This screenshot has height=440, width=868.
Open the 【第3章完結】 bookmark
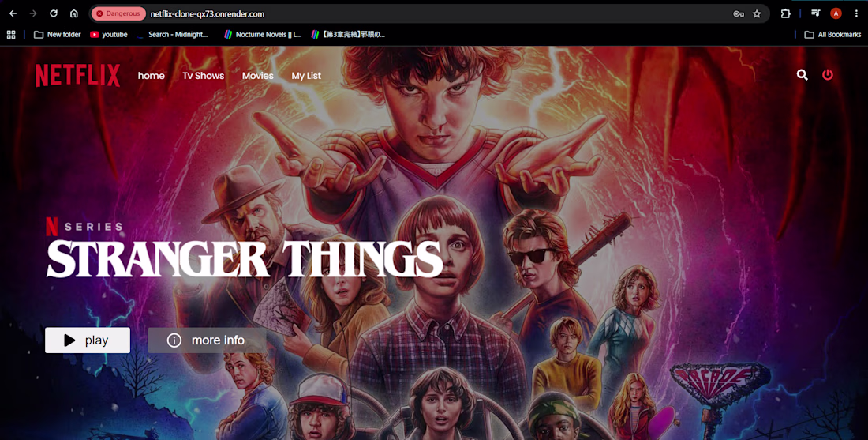click(x=348, y=34)
